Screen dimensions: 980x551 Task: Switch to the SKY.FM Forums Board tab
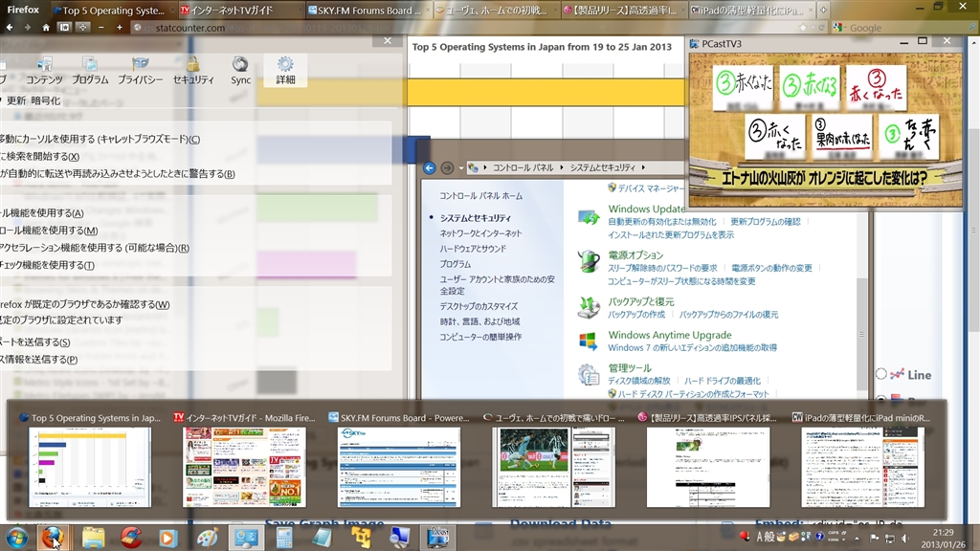[367, 11]
